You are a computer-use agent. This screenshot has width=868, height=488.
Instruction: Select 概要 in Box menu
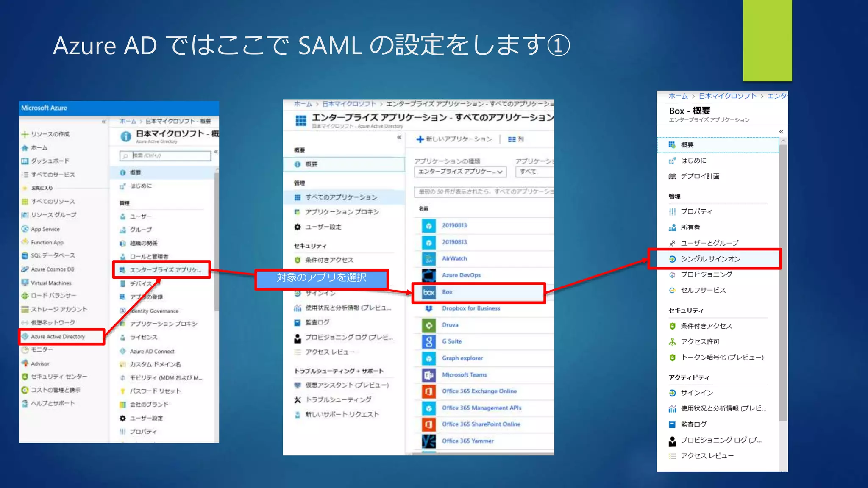point(718,145)
